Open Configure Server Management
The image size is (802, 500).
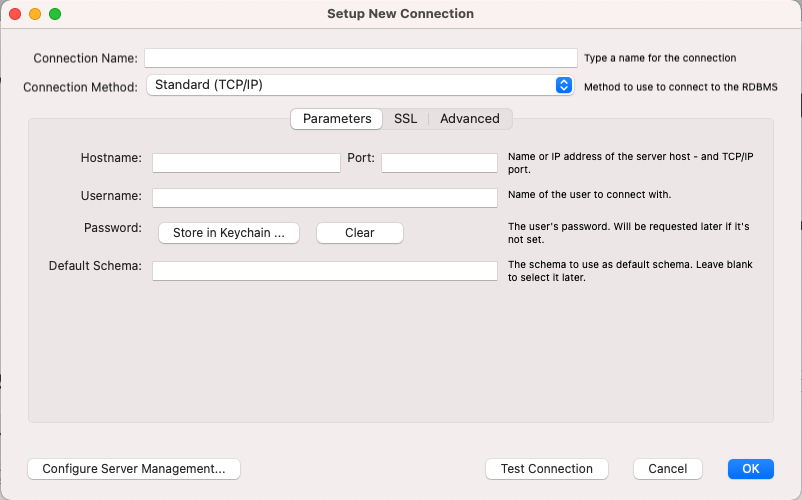point(134,468)
